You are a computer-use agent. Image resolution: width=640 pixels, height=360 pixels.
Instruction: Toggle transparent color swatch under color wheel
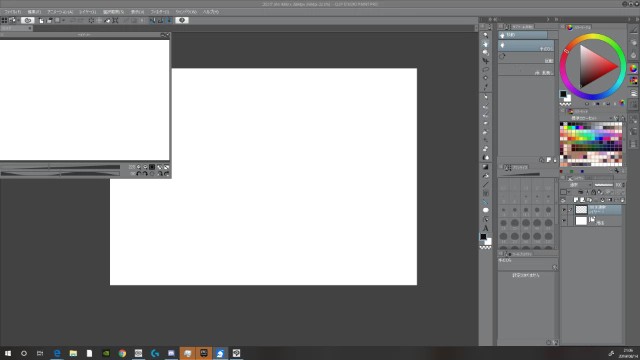click(x=565, y=104)
